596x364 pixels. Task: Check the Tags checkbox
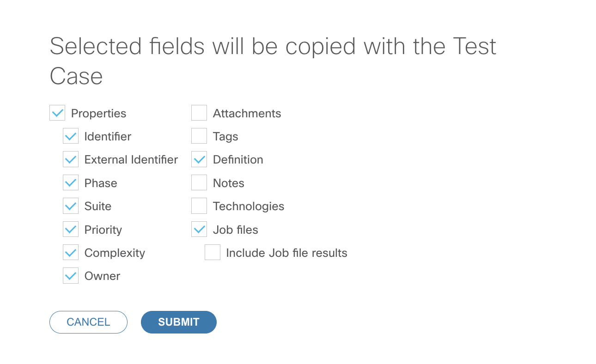click(x=199, y=136)
